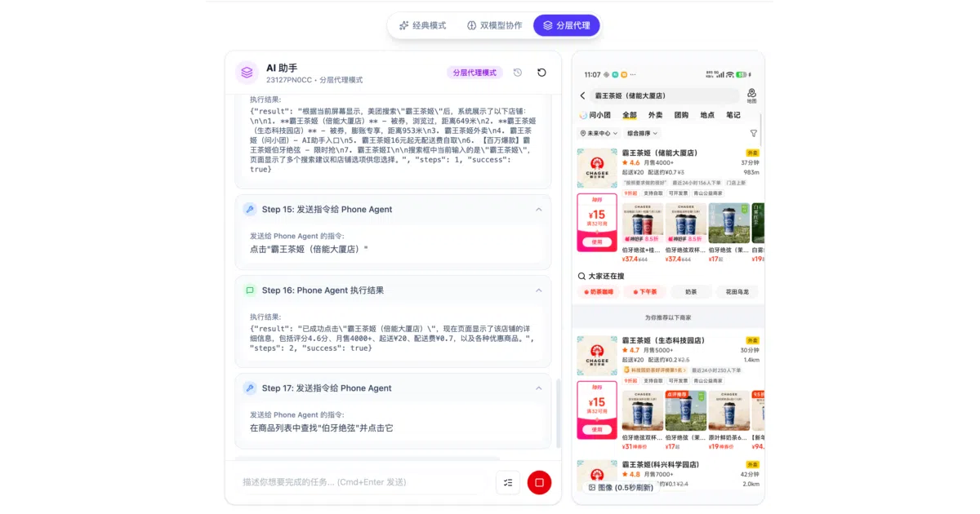
Task: Click the reset conversation refresh icon
Action: pyautogui.click(x=541, y=73)
